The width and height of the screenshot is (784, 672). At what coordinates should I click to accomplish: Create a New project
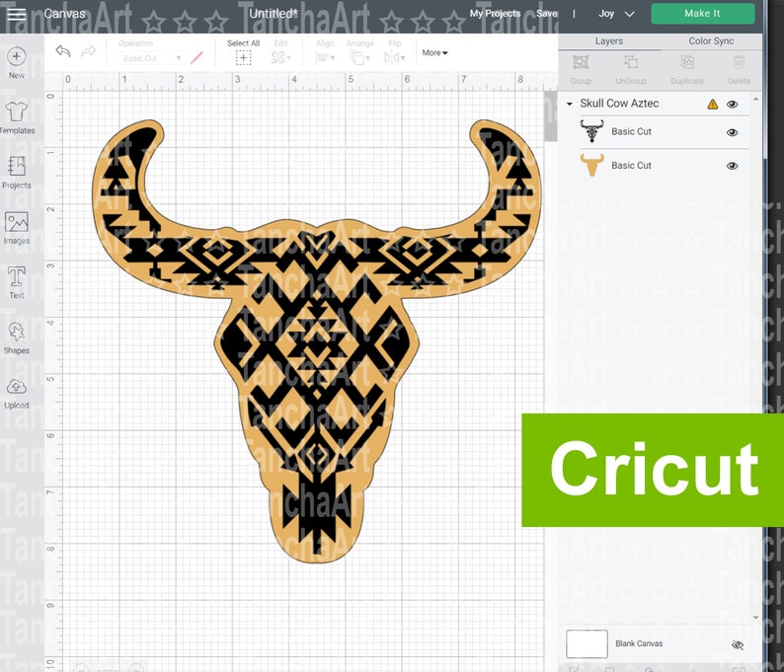pyautogui.click(x=16, y=62)
